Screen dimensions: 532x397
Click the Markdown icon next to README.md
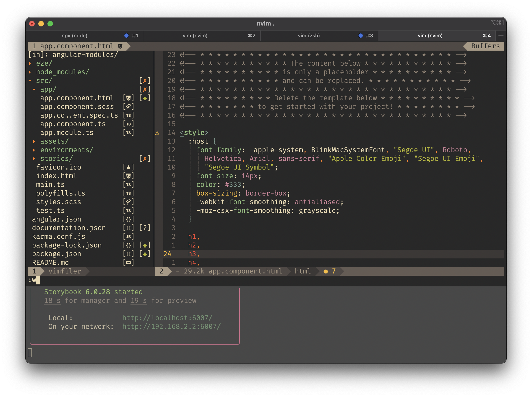click(x=129, y=262)
